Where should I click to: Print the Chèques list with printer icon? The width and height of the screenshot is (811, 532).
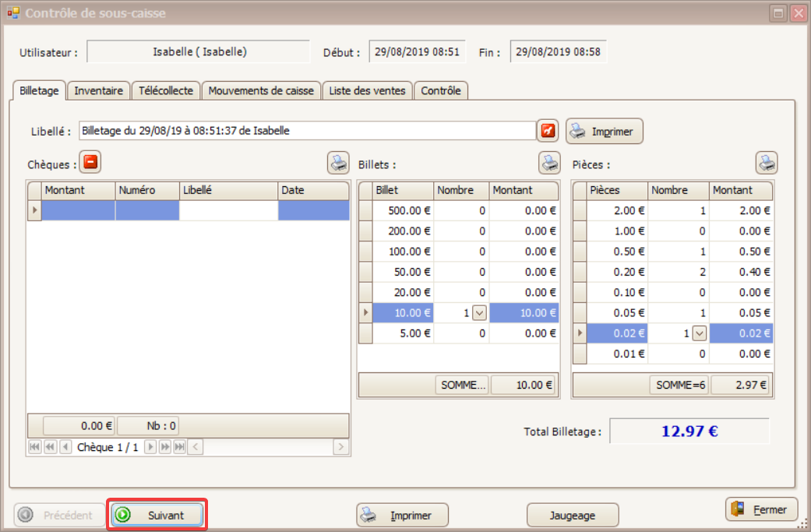point(338,163)
